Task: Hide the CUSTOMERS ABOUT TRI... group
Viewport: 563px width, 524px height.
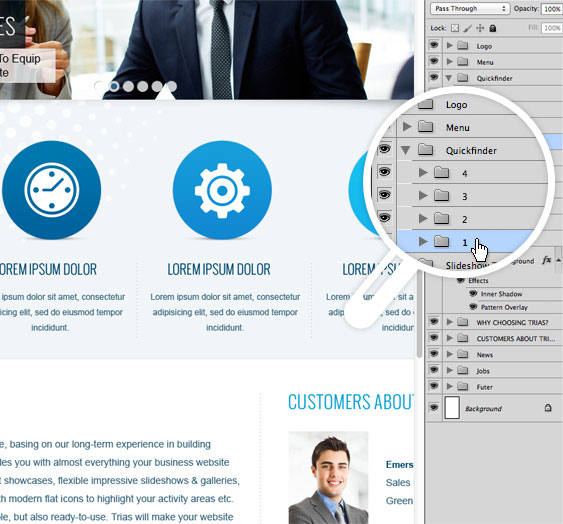Action: [x=434, y=338]
